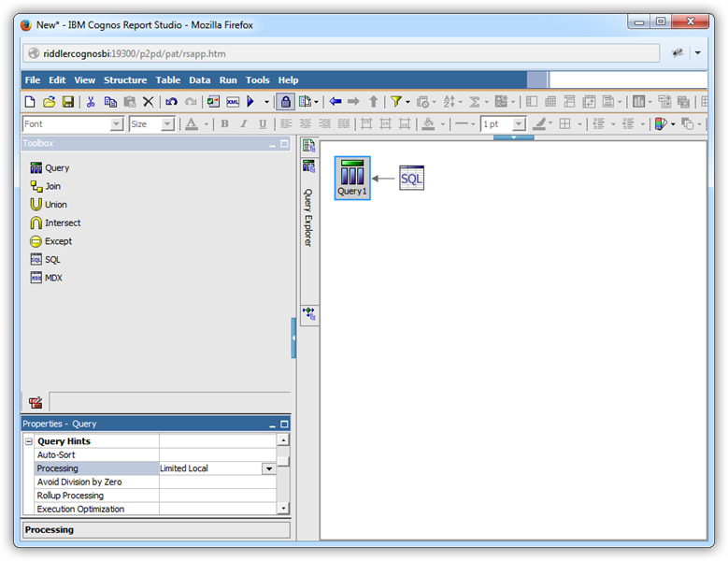This screenshot has width=728, height=561.
Task: Click the Cut scissors icon
Action: [91, 102]
